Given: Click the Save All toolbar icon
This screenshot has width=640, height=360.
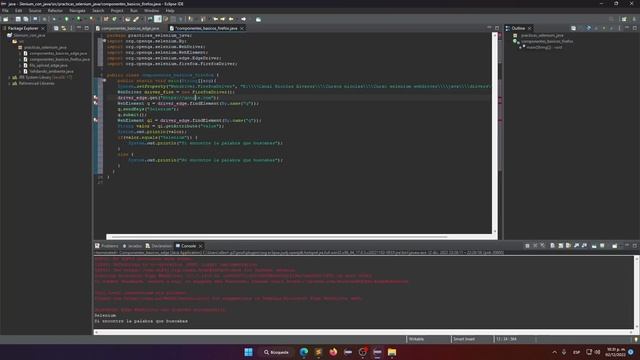Looking at the screenshot, I should [x=26, y=19].
